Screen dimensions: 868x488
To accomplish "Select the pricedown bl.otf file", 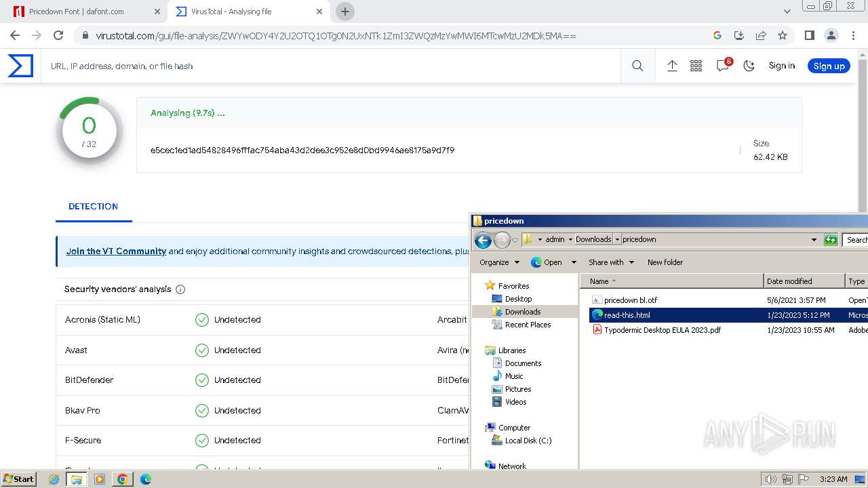I will (631, 300).
